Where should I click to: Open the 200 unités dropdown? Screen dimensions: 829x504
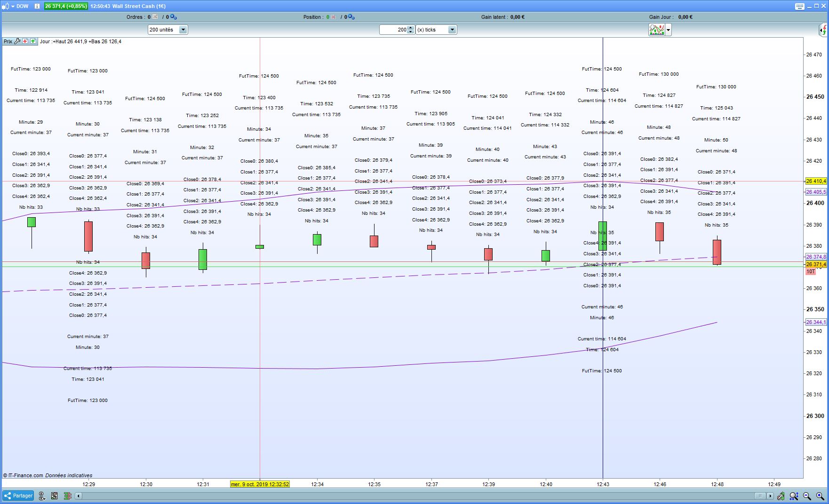167,30
